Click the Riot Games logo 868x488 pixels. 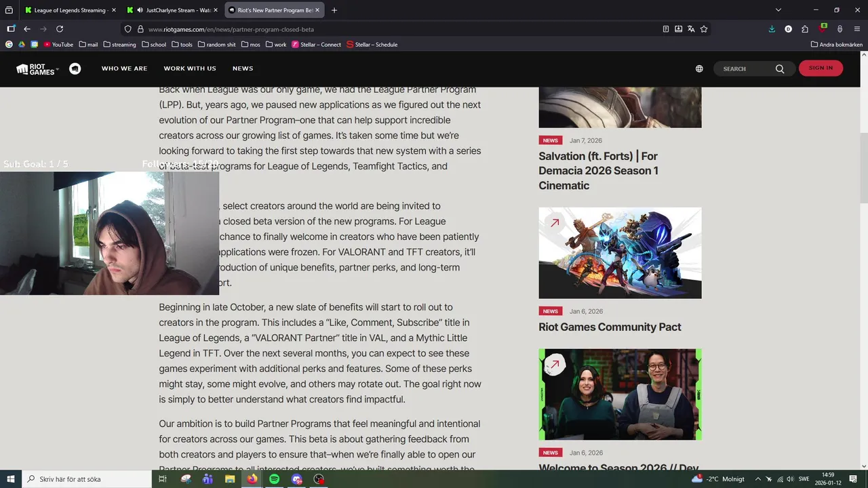click(37, 68)
